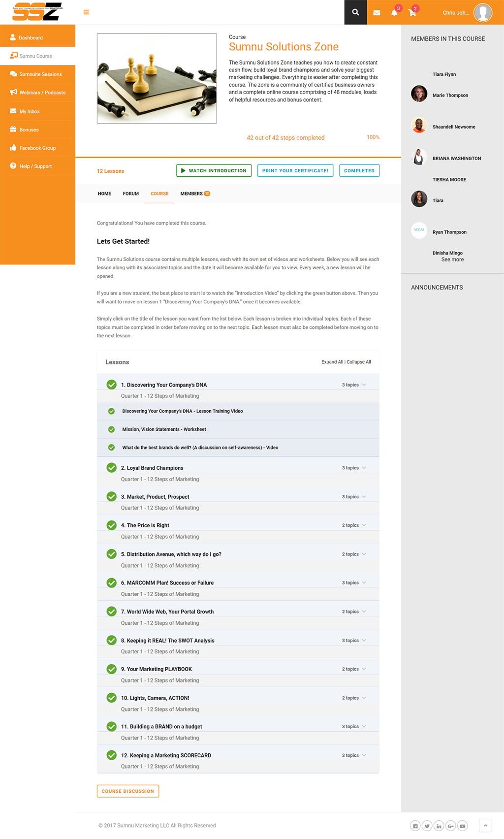Click green checkmark of lesson 1

click(x=112, y=385)
